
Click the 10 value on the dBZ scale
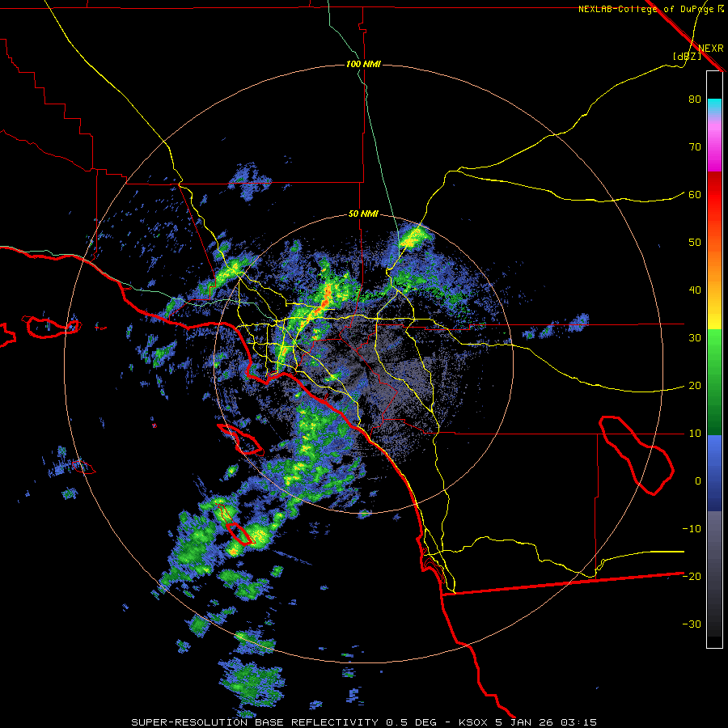(695, 434)
